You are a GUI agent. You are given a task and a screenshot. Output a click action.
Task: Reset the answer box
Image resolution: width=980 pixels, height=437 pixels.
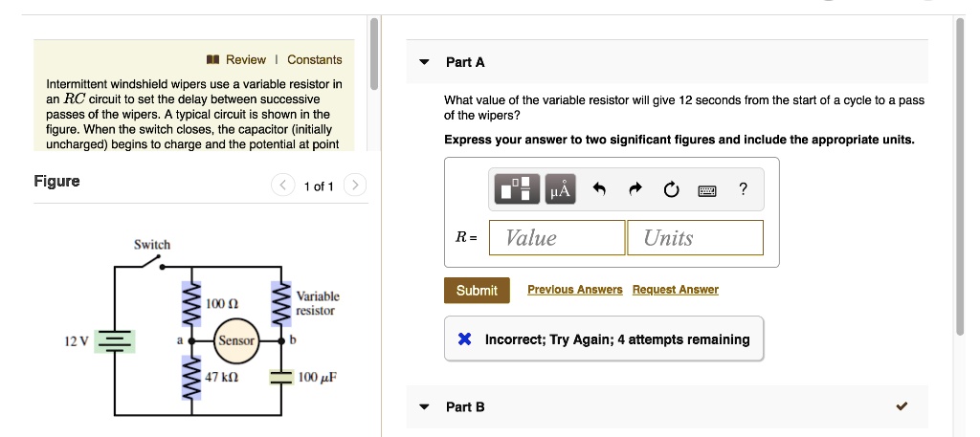[x=670, y=189]
